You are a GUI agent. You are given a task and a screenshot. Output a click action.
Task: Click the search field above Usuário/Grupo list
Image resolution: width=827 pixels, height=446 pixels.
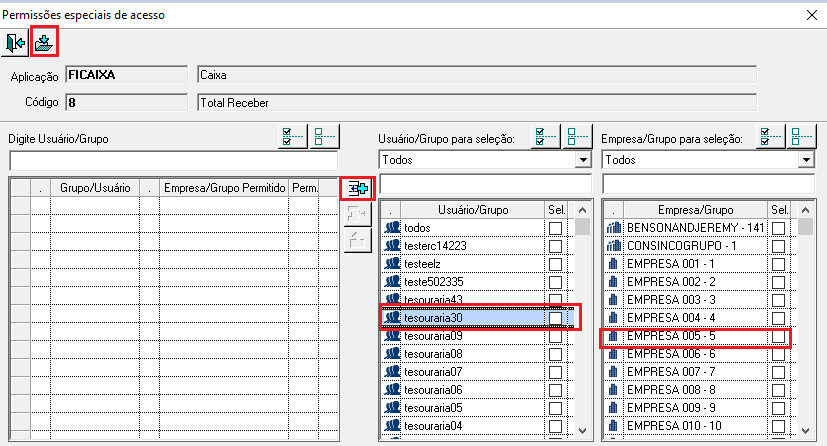click(x=486, y=184)
